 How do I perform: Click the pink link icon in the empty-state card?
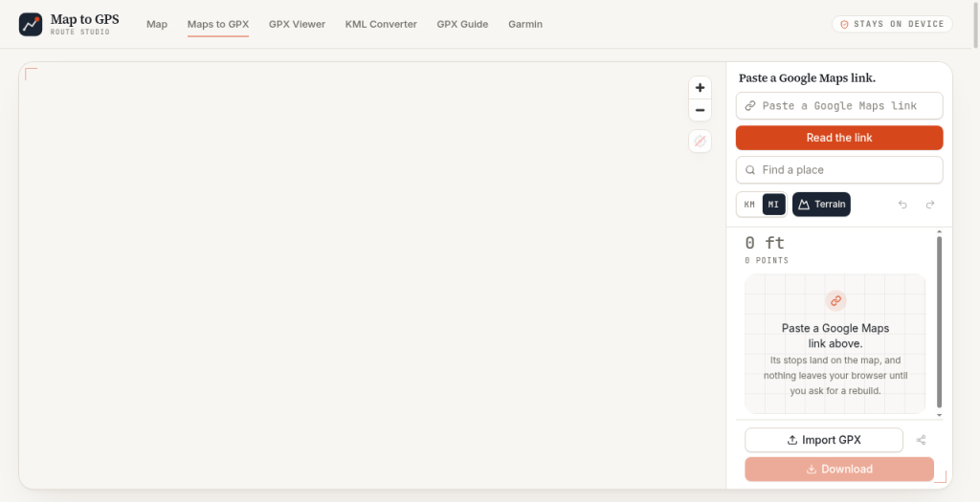tap(835, 301)
